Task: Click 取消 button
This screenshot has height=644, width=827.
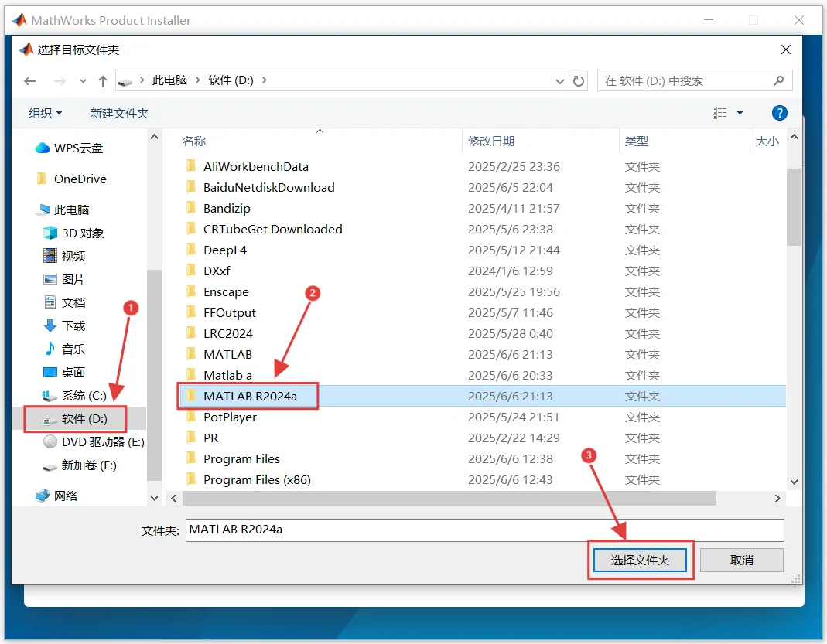Action: click(742, 561)
